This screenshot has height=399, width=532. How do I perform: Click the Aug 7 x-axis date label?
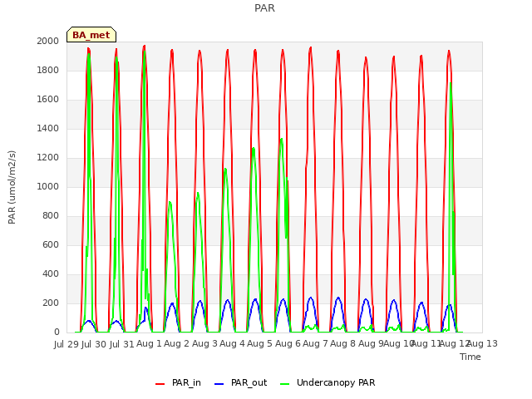(315, 344)
